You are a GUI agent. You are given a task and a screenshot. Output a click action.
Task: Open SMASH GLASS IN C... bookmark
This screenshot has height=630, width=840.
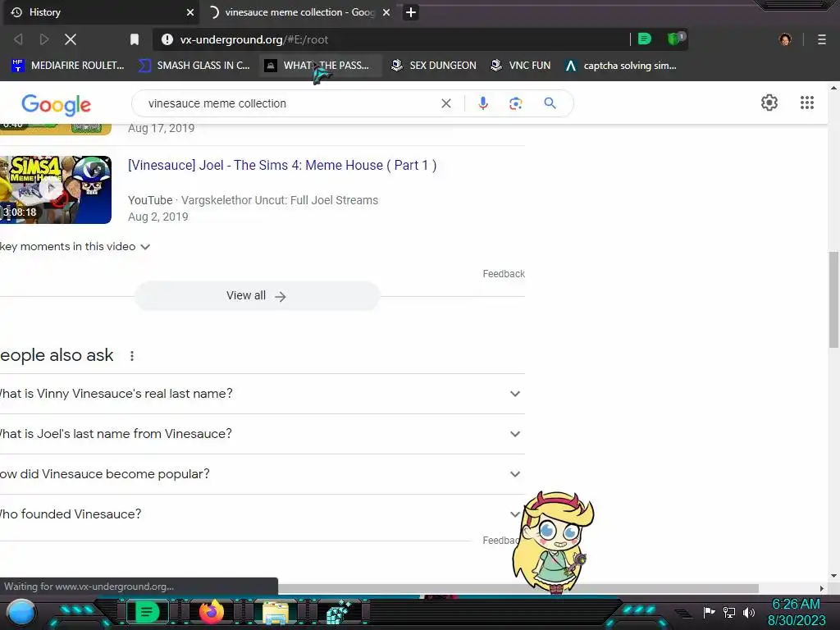[194, 66]
